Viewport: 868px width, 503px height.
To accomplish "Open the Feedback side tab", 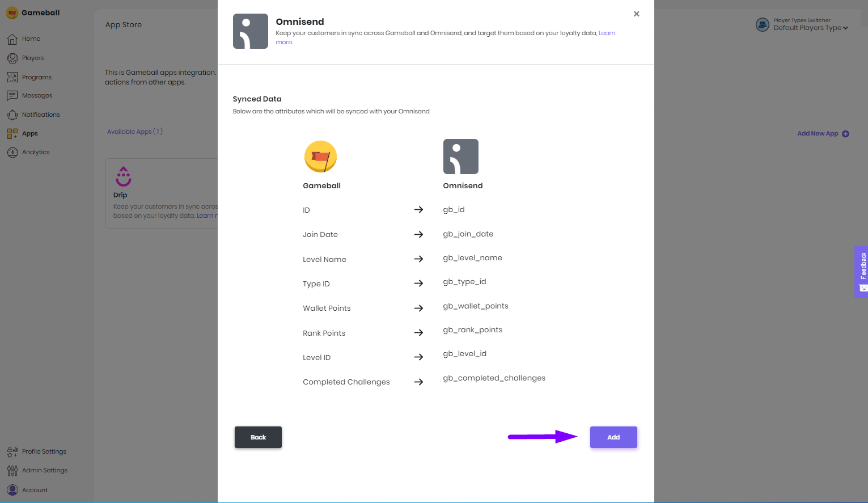I will [861, 272].
